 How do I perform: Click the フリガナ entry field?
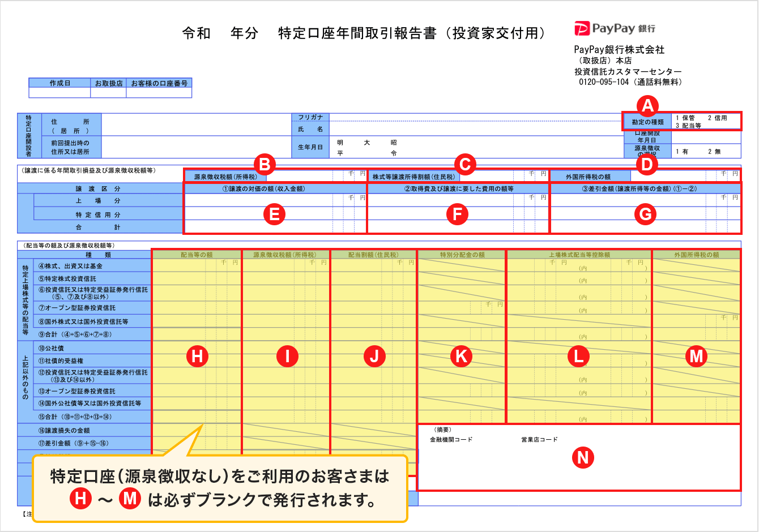pyautogui.click(x=475, y=117)
